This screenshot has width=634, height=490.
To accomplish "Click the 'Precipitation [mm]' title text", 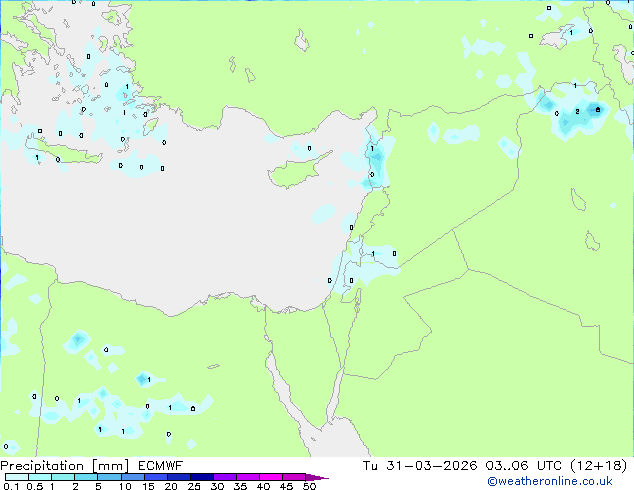I will click(64, 466).
